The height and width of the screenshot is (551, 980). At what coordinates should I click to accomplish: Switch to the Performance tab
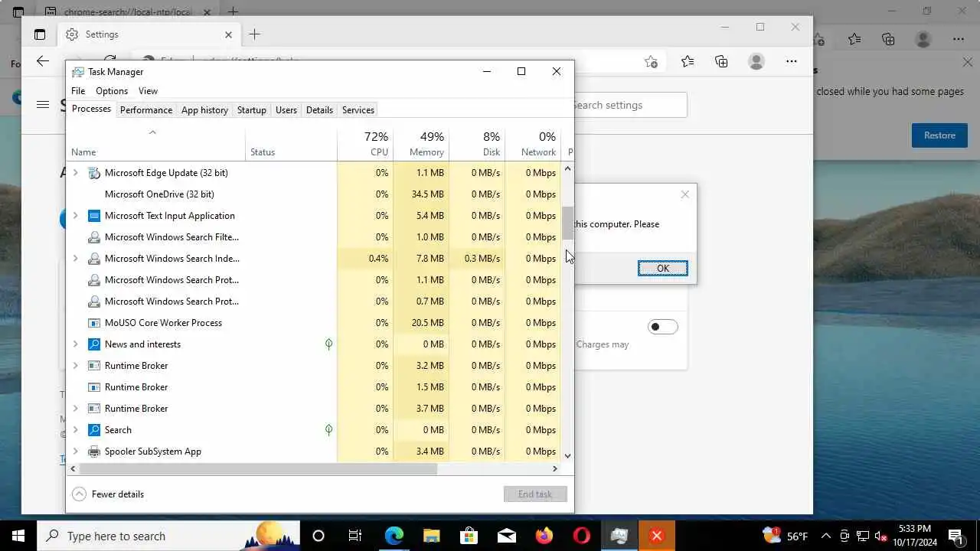(x=146, y=110)
